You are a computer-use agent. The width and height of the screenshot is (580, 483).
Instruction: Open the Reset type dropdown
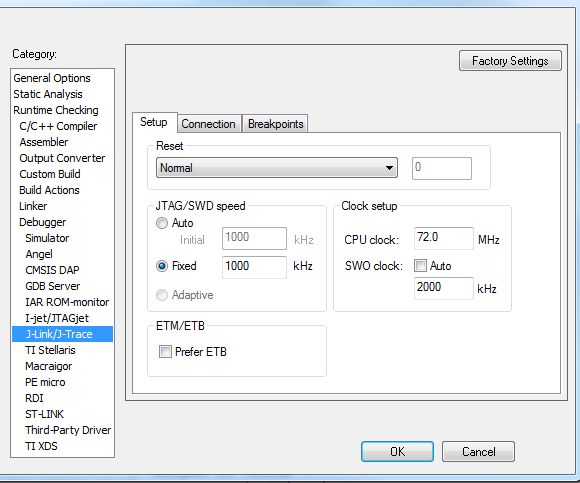pos(277,168)
